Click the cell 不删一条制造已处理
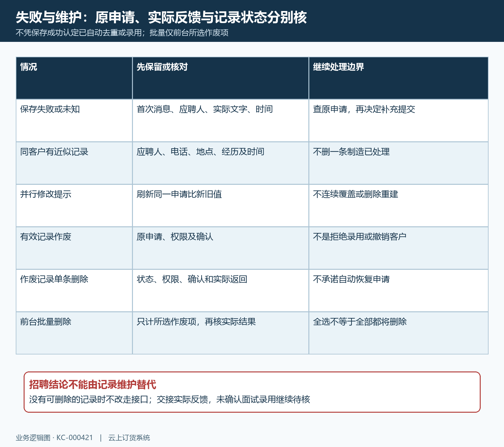 pyautogui.click(x=398, y=163)
